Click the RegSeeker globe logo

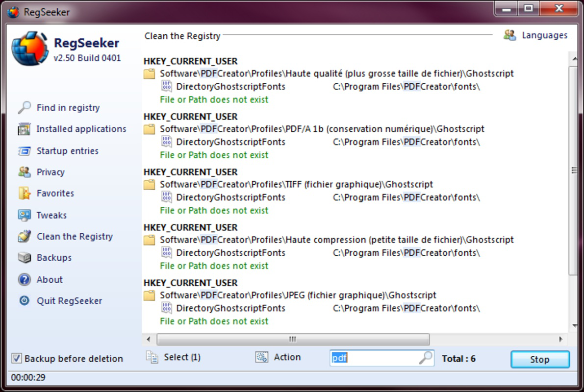[30, 49]
